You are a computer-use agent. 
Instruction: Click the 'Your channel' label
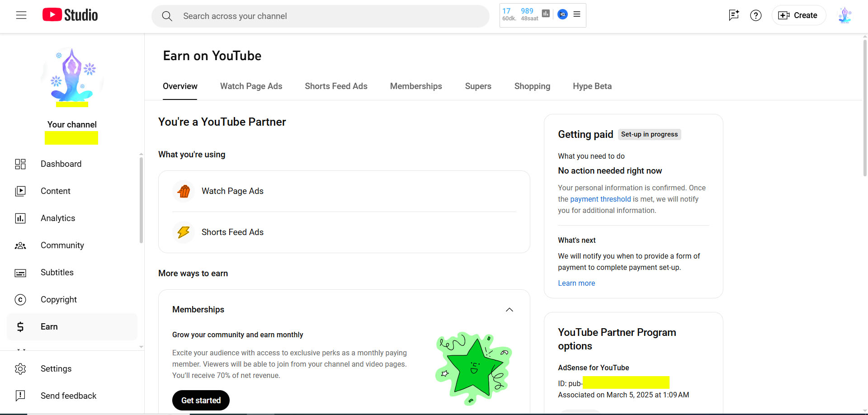[72, 125]
